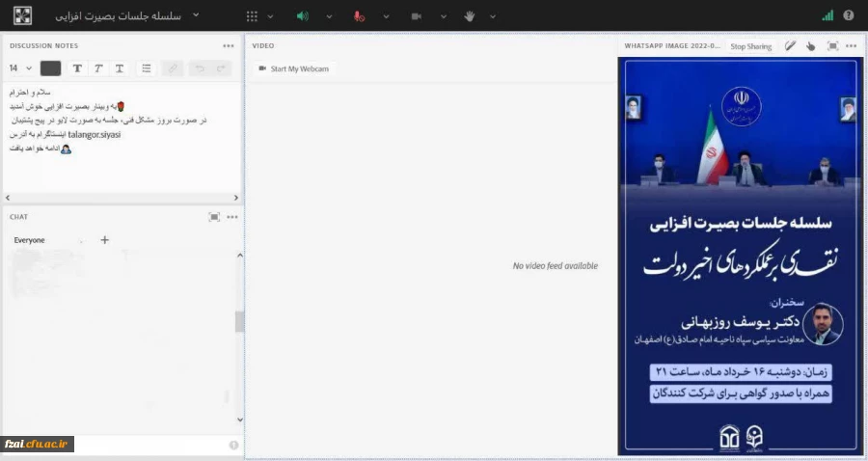Select the Everyone chat tab

click(29, 240)
